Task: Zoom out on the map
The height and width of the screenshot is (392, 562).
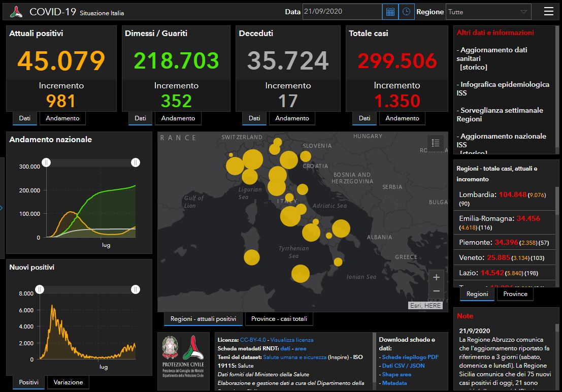Action: point(436,291)
